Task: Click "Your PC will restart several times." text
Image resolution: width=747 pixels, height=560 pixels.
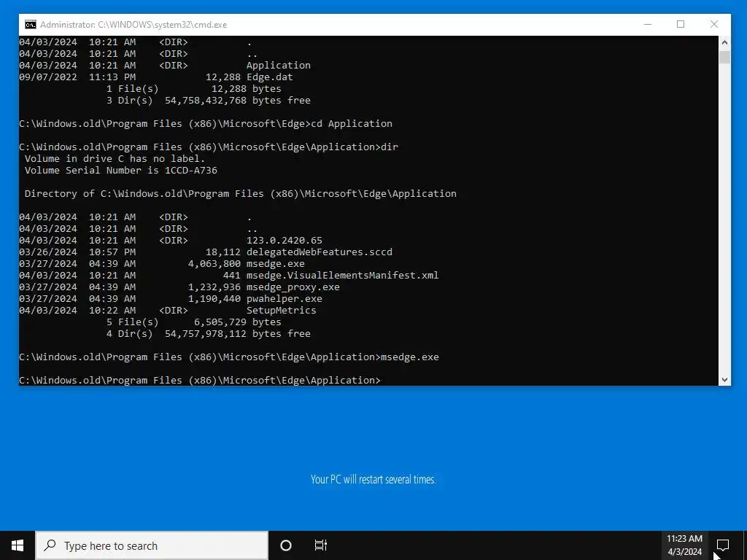Action: pos(373,479)
